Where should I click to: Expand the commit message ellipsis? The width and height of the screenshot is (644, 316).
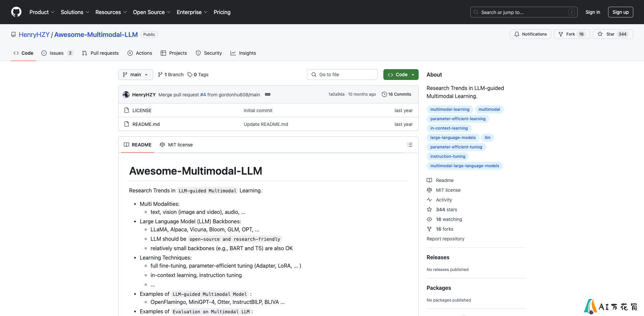click(268, 94)
